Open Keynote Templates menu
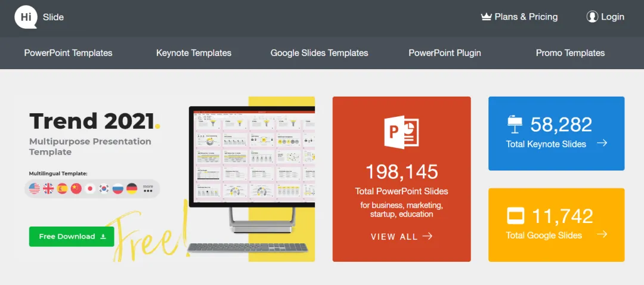Image resolution: width=644 pixels, height=285 pixels. 194,53
